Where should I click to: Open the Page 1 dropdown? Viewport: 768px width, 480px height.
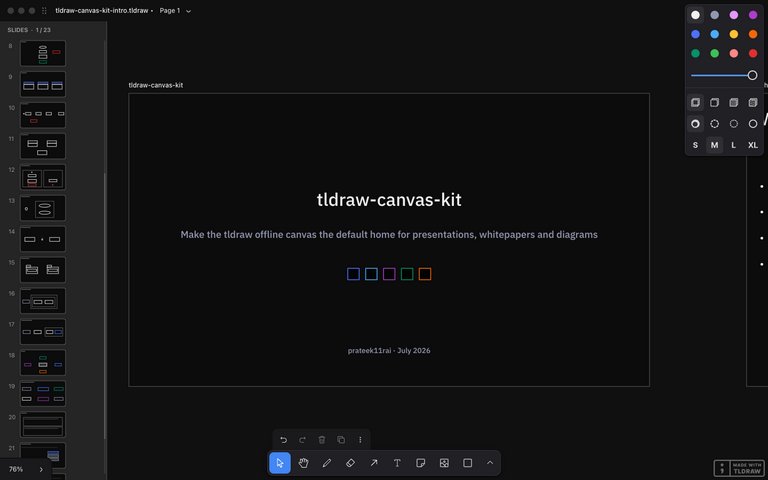[175, 10]
